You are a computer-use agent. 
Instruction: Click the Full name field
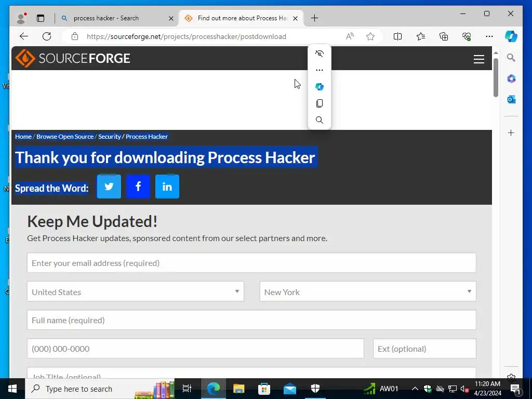[x=251, y=320]
